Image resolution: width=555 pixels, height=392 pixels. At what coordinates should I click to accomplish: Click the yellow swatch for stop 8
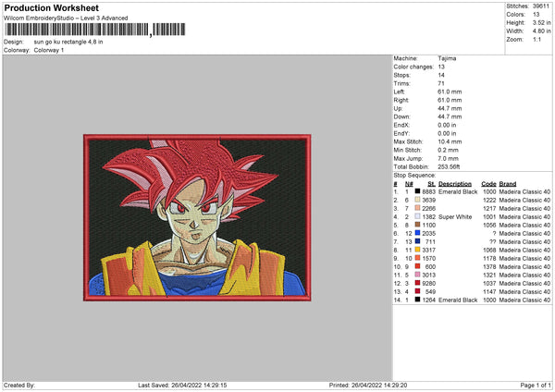[x=417, y=250]
